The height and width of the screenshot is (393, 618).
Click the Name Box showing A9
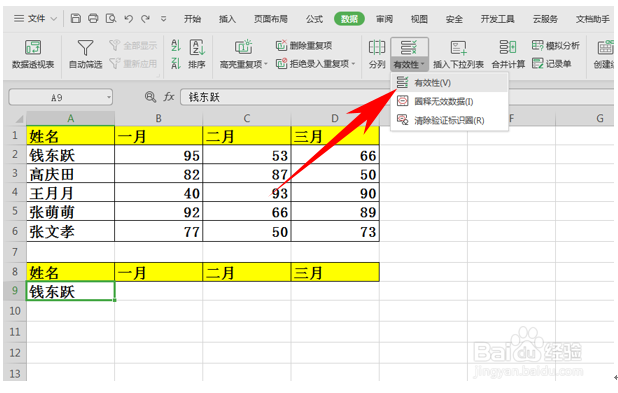(x=57, y=97)
